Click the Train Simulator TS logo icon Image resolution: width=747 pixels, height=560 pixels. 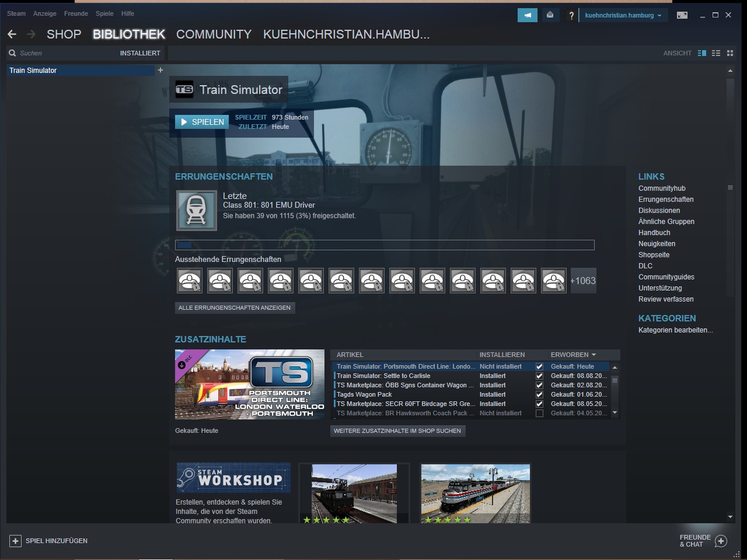(x=184, y=90)
